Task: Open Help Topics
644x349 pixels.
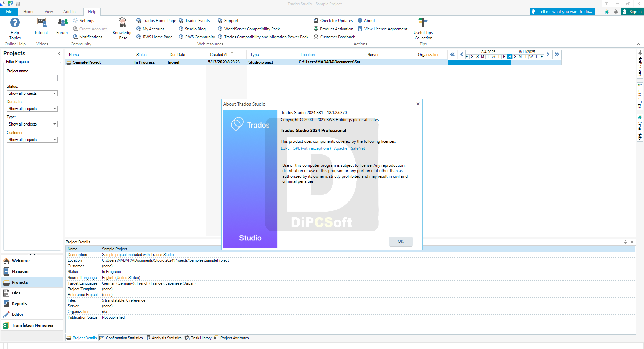Action: [15, 29]
